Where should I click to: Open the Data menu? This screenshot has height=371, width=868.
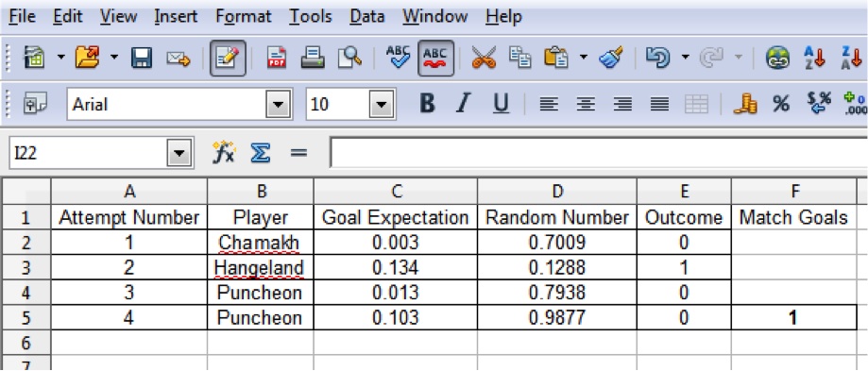click(367, 17)
